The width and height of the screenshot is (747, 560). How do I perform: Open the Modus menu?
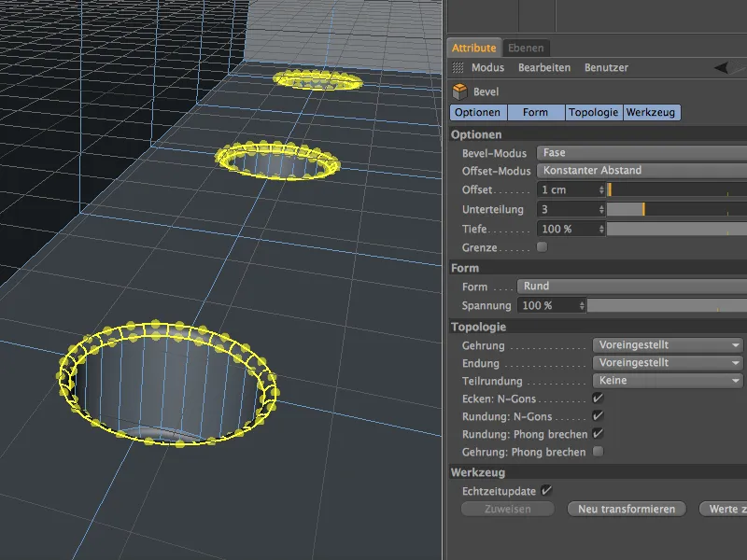(487, 67)
